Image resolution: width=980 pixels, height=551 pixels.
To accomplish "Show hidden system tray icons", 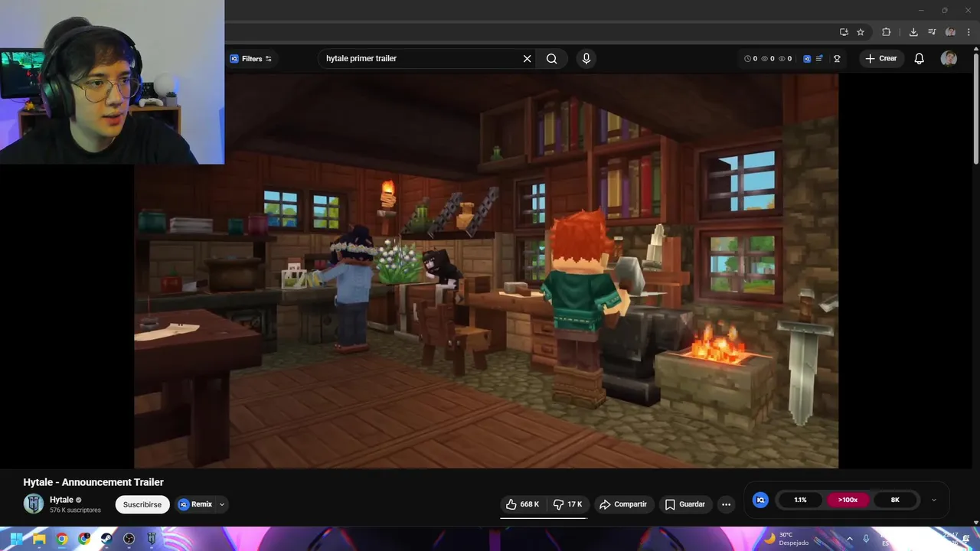I will (x=849, y=540).
